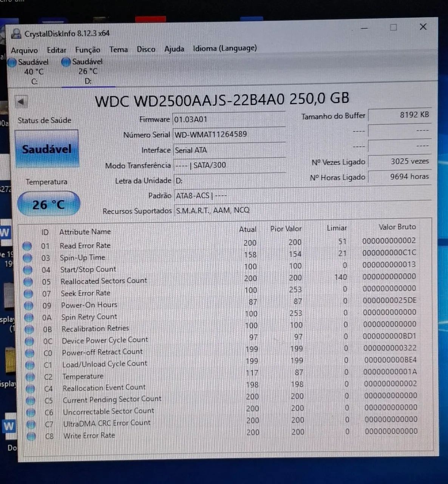This screenshot has width=448, height=484.
Task: Open the Disco menu
Action: click(146, 49)
